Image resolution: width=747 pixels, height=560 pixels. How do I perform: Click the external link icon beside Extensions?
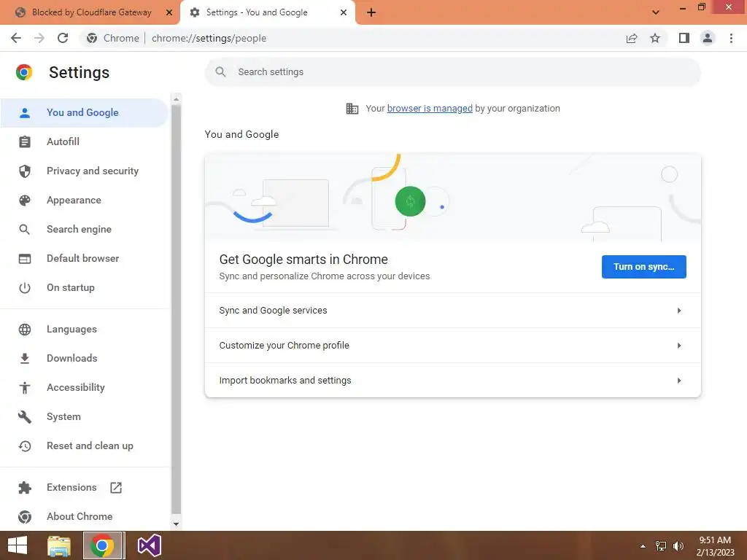(116, 488)
